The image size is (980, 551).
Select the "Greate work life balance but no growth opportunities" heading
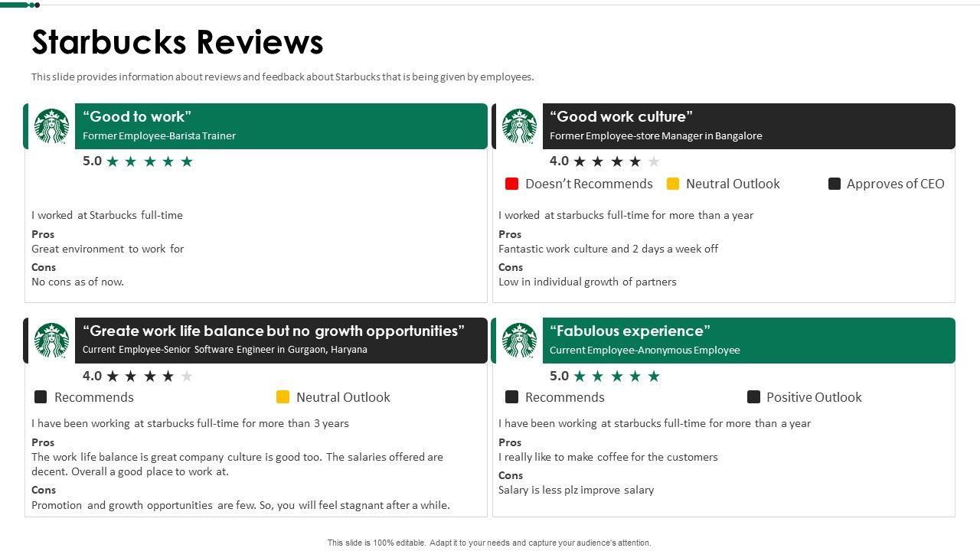pos(273,331)
